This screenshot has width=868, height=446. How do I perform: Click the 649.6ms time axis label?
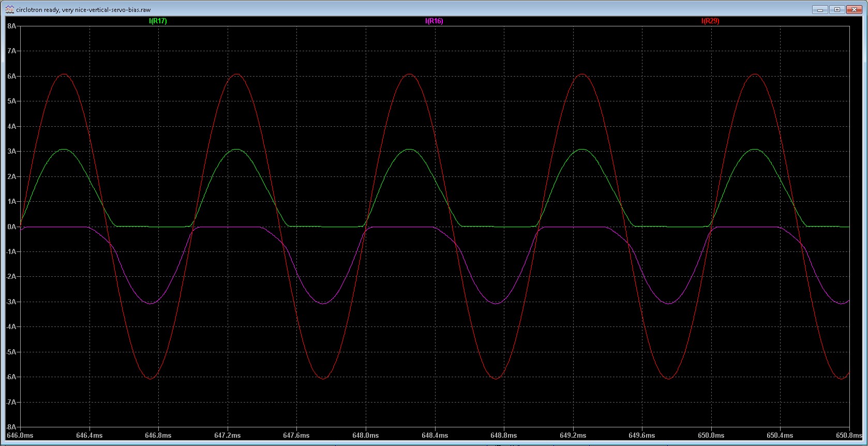coord(642,436)
